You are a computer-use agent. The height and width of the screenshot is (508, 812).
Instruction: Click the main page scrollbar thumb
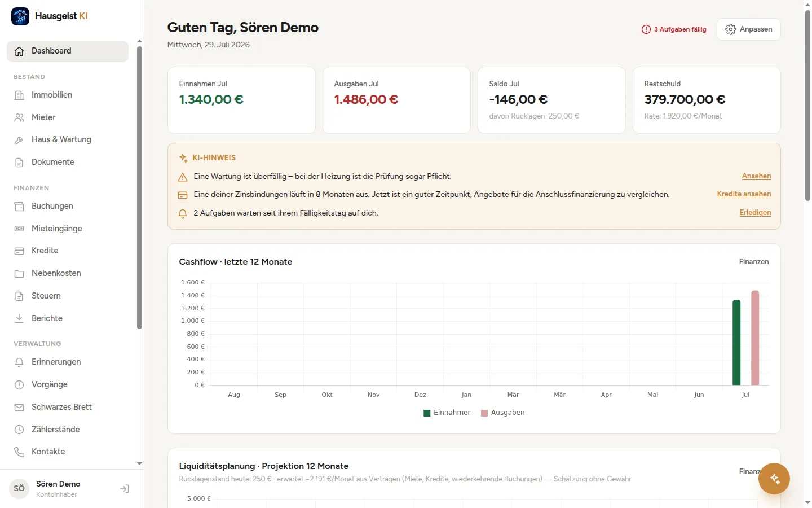coord(807,105)
